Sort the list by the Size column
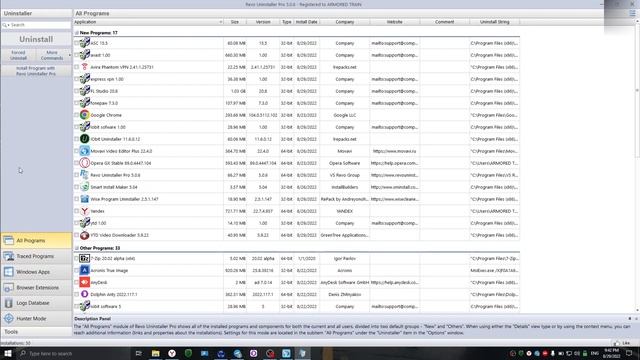Image resolution: width=640 pixels, height=360 pixels. tap(235, 22)
